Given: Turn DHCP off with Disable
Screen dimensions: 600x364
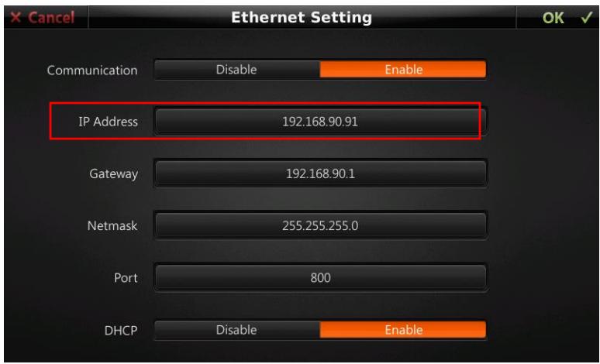Looking at the screenshot, I should pyautogui.click(x=237, y=330).
